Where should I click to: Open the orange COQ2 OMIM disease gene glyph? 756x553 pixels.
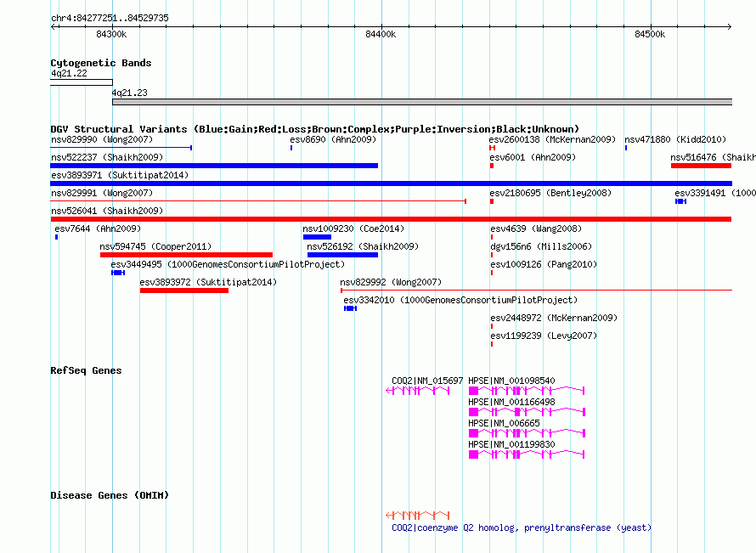pos(418,516)
